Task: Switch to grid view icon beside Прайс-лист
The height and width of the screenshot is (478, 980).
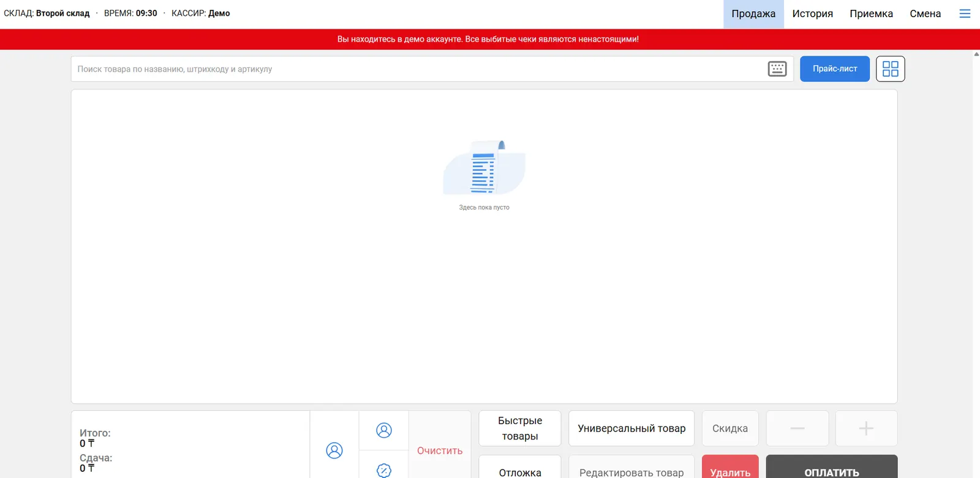Action: pyautogui.click(x=890, y=69)
